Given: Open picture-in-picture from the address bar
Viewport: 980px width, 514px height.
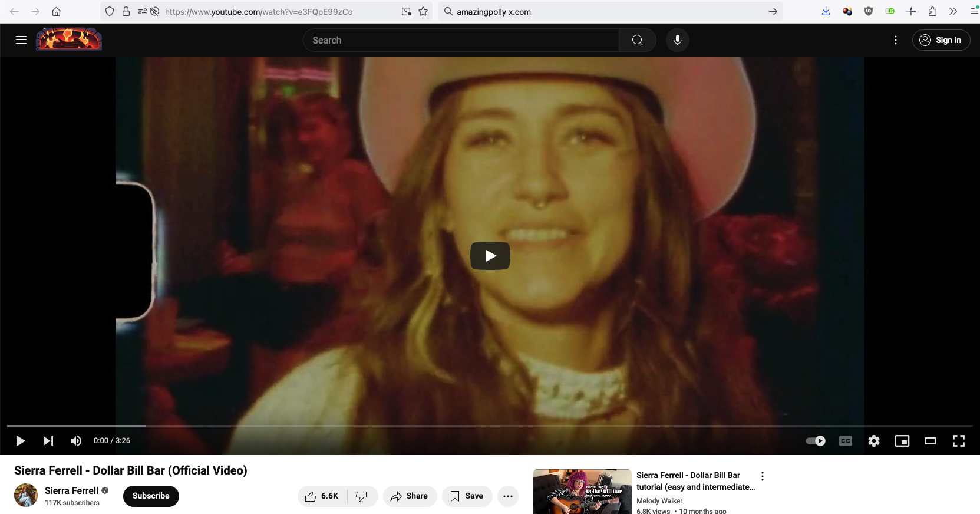Looking at the screenshot, I should tap(407, 11).
